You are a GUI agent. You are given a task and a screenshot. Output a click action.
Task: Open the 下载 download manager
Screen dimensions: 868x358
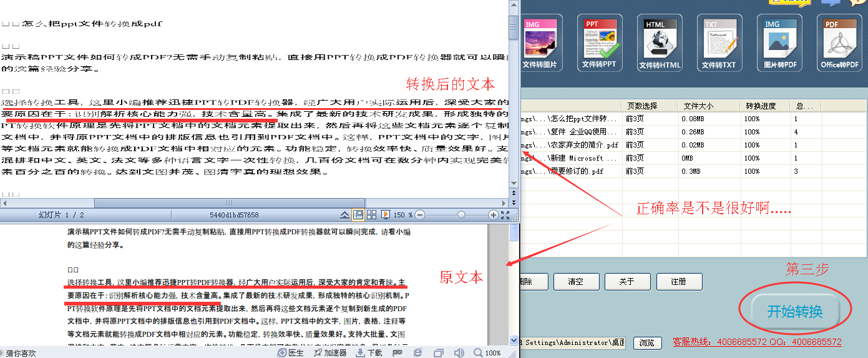pyautogui.click(x=369, y=353)
